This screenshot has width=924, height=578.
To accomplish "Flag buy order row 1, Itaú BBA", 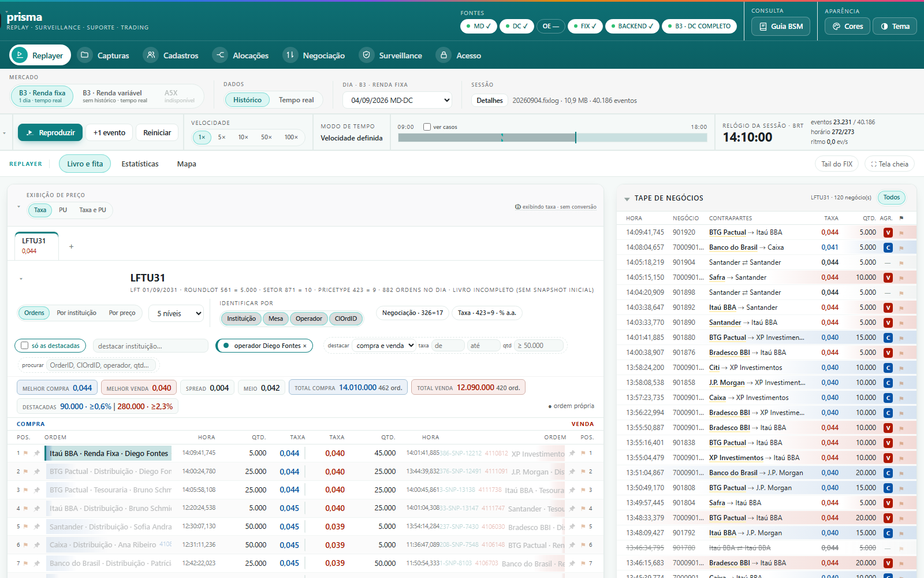I will tap(26, 453).
